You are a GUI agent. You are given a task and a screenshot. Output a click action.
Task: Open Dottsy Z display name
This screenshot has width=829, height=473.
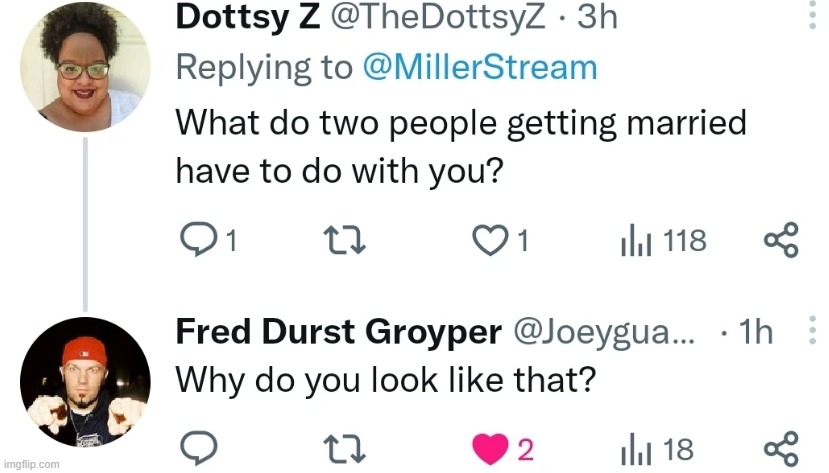(248, 17)
